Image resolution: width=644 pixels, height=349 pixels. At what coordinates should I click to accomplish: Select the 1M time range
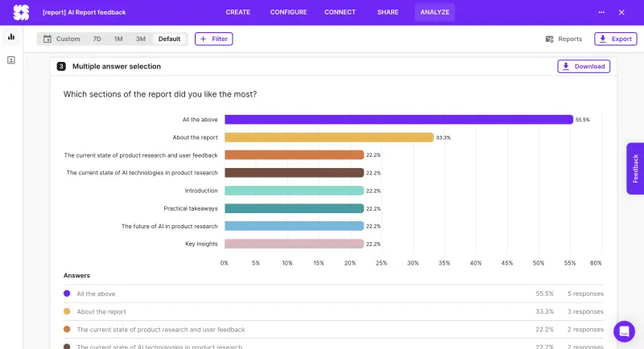(x=118, y=39)
